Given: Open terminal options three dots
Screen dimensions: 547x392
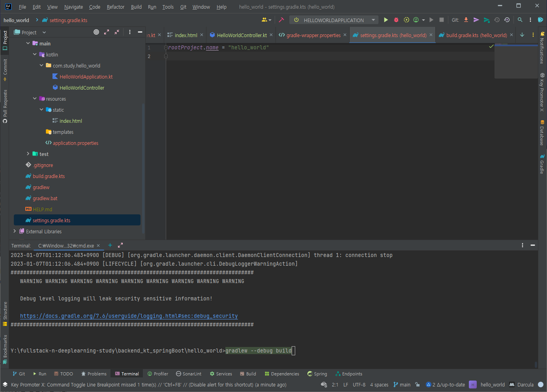Looking at the screenshot, I should coord(523,245).
